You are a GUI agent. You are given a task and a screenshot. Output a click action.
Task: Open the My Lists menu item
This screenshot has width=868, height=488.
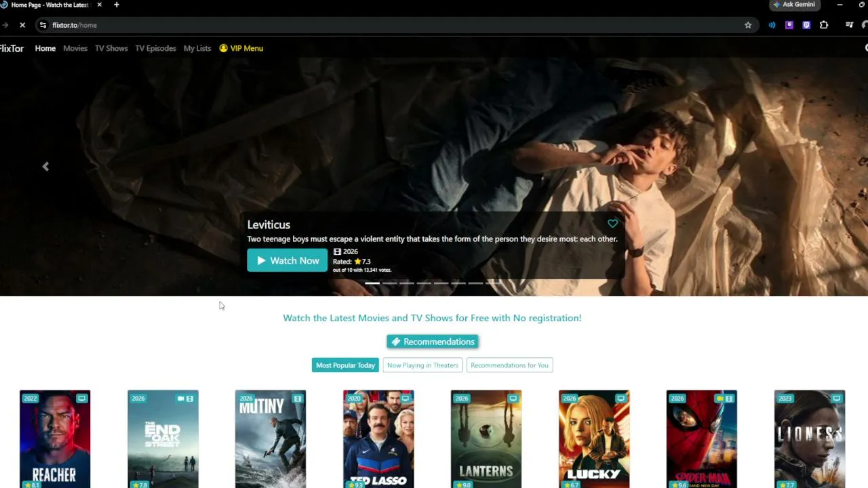click(197, 48)
